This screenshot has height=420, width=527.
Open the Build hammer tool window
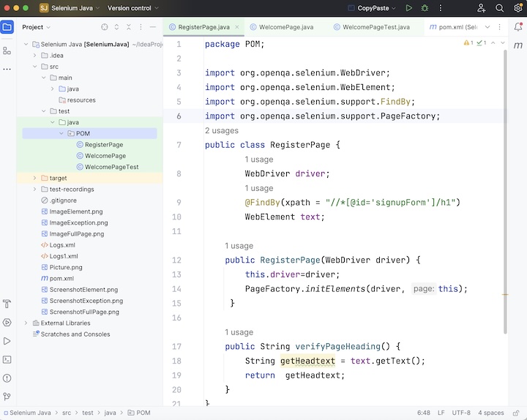[x=7, y=304]
